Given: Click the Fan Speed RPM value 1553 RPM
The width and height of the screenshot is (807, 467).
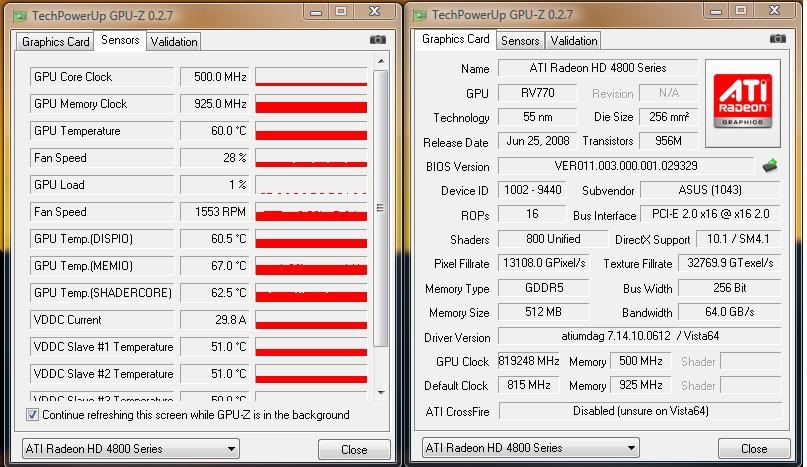Looking at the screenshot, I should pos(215,212).
